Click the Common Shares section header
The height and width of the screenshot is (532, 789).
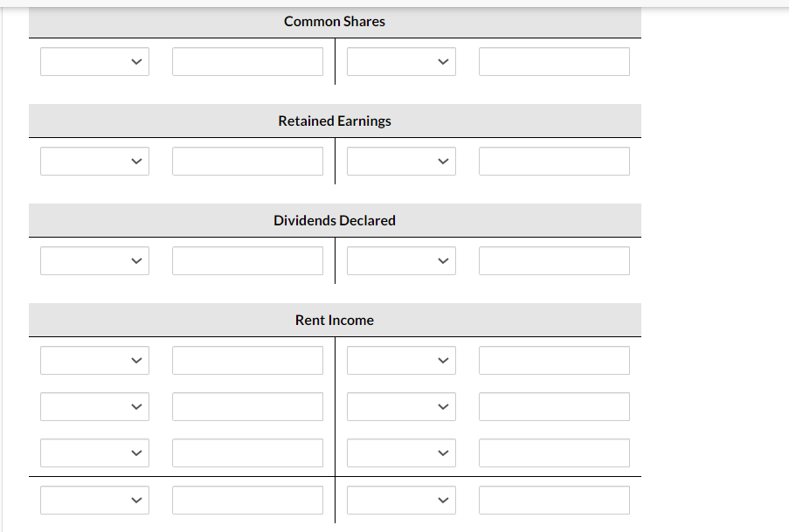(335, 21)
